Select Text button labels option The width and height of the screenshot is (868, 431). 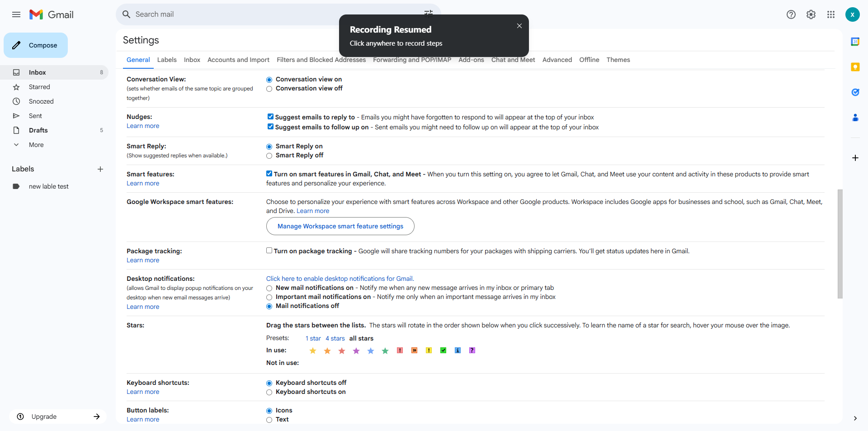click(x=269, y=420)
